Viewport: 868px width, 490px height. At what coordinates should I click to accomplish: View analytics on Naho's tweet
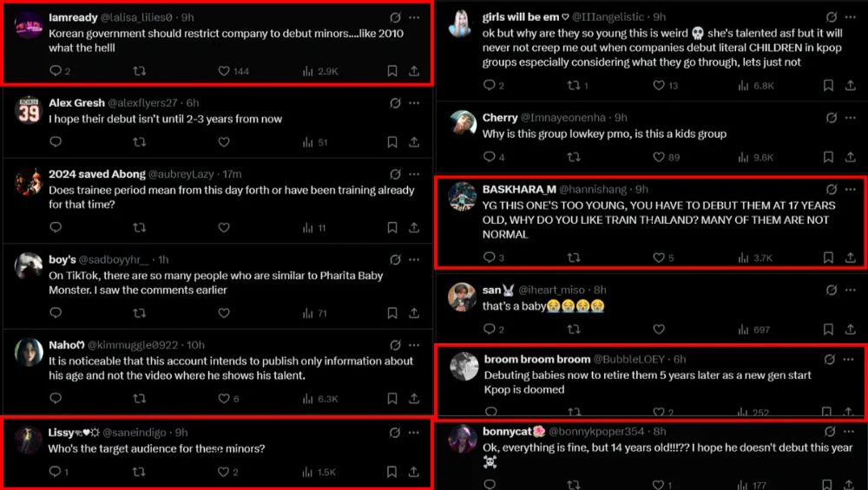click(x=307, y=399)
